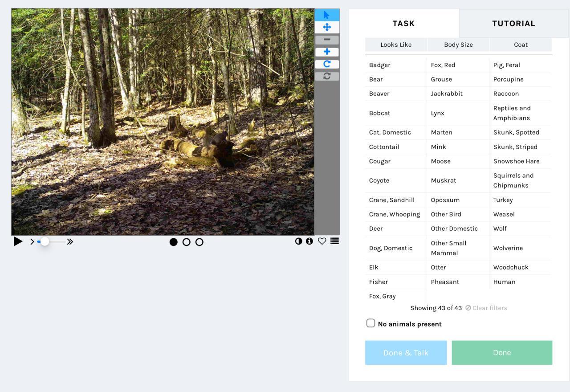
Task: Choose Bear species option
Action: click(x=396, y=79)
